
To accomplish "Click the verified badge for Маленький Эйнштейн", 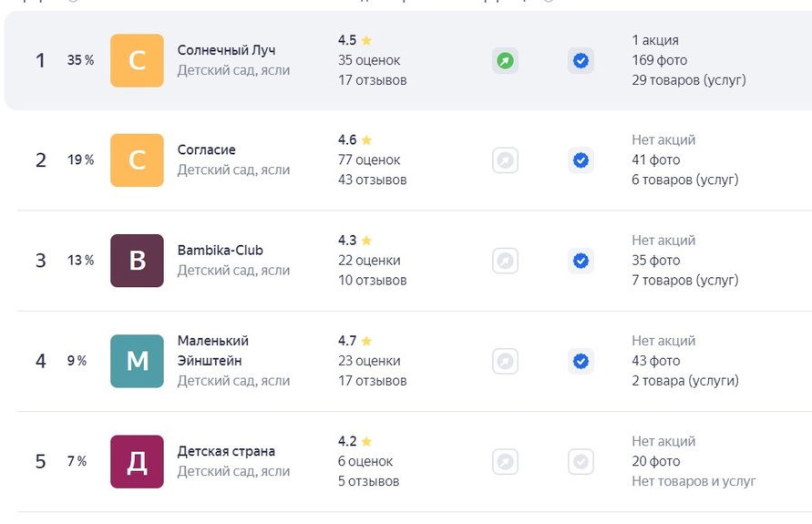I will pos(581,361).
